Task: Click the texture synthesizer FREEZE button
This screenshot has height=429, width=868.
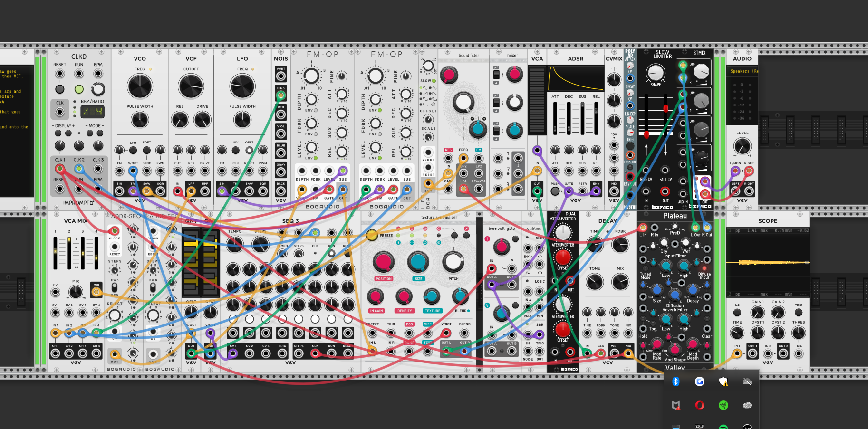Action: coord(372,235)
